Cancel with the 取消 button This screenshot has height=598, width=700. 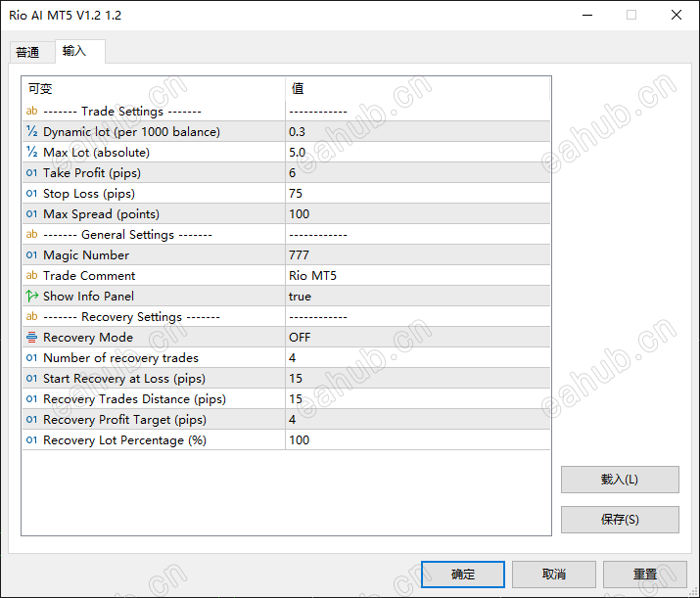[x=554, y=575]
